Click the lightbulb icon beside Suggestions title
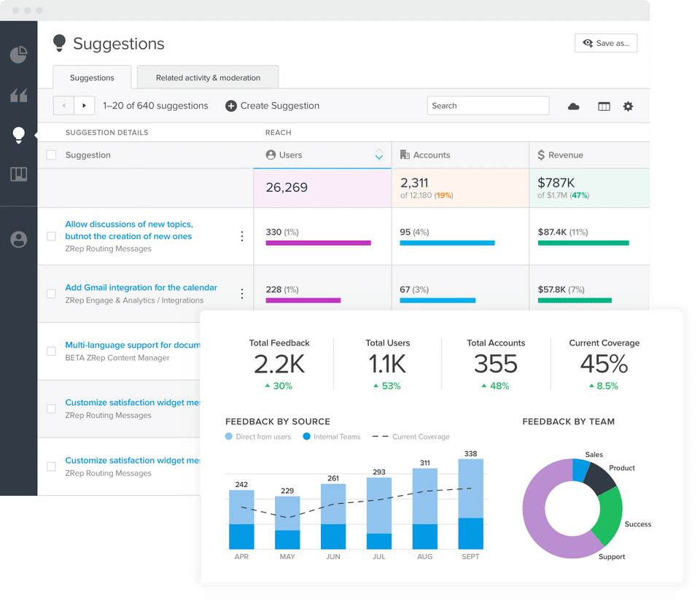 [x=59, y=43]
